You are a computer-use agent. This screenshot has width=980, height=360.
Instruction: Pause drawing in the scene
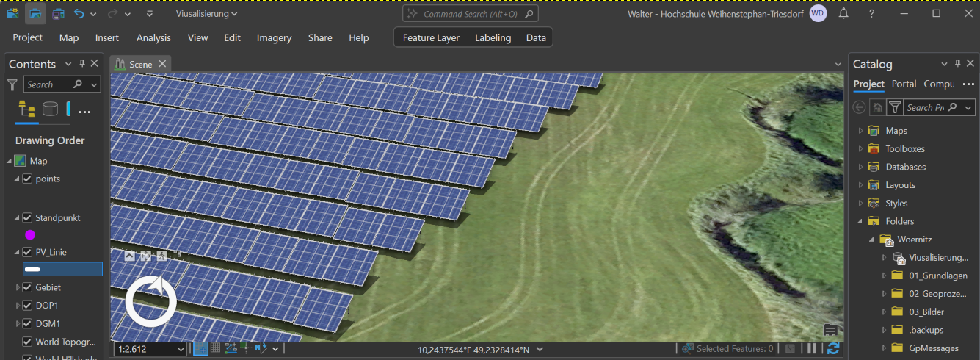point(813,349)
